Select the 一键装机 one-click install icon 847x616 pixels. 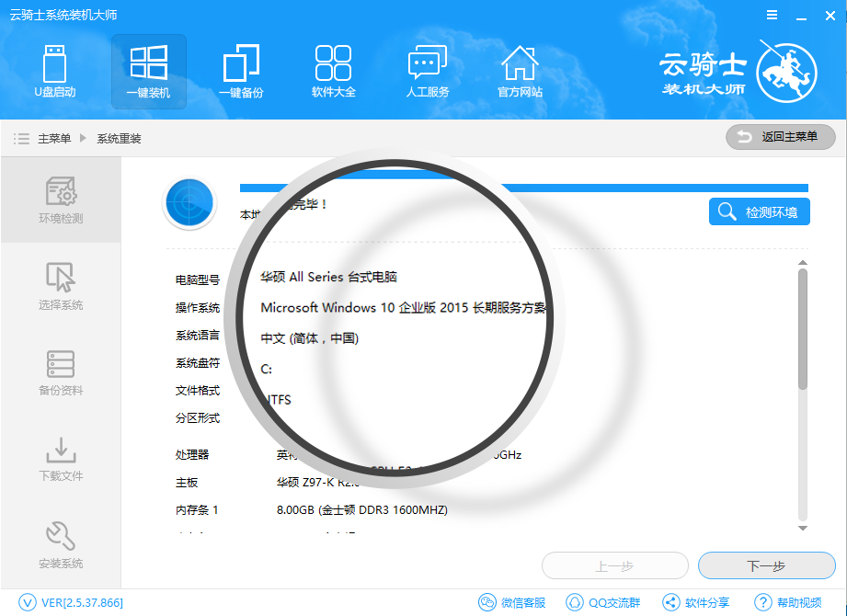point(148,71)
